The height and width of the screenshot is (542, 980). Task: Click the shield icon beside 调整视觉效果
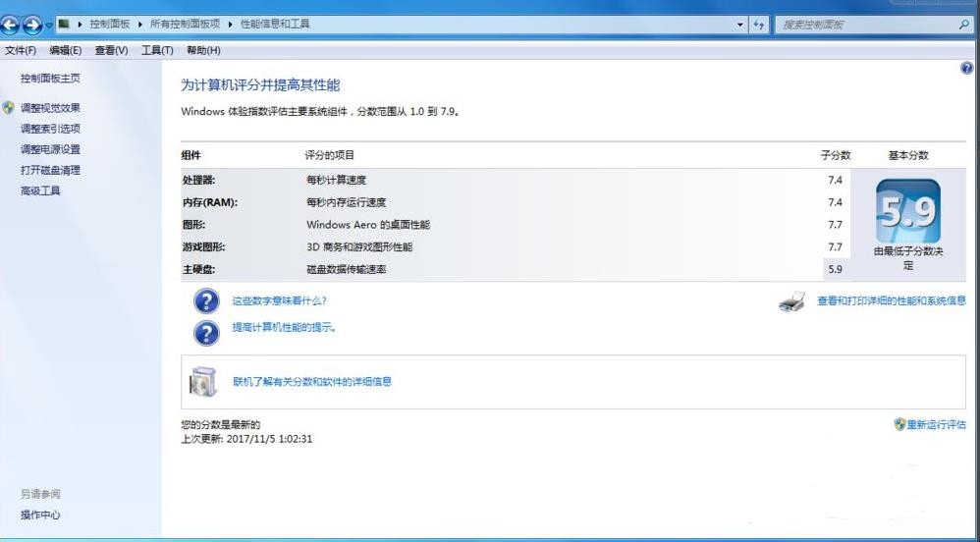pos(8,108)
